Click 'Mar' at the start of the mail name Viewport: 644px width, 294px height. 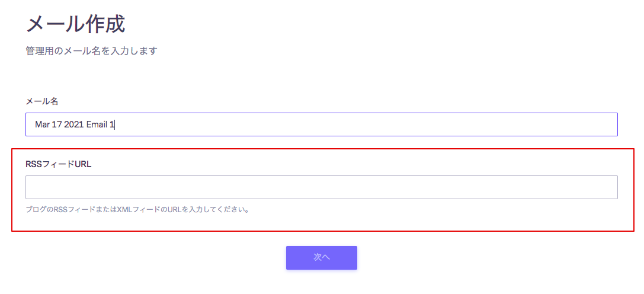tap(42, 124)
